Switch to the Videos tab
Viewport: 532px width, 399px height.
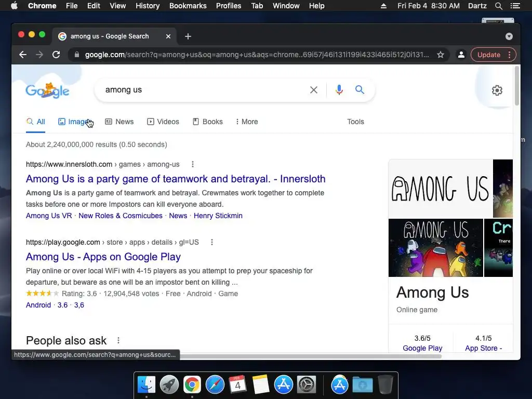163,122
